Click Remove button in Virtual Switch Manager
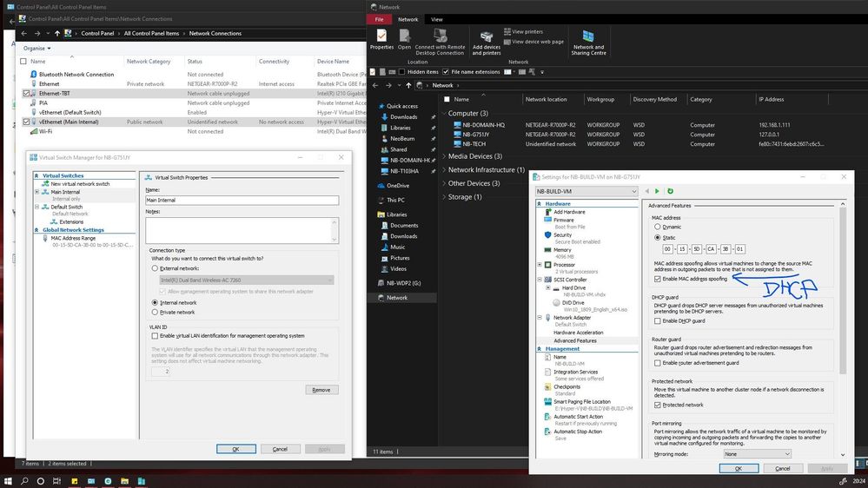This screenshot has height=488, width=868. (x=321, y=390)
